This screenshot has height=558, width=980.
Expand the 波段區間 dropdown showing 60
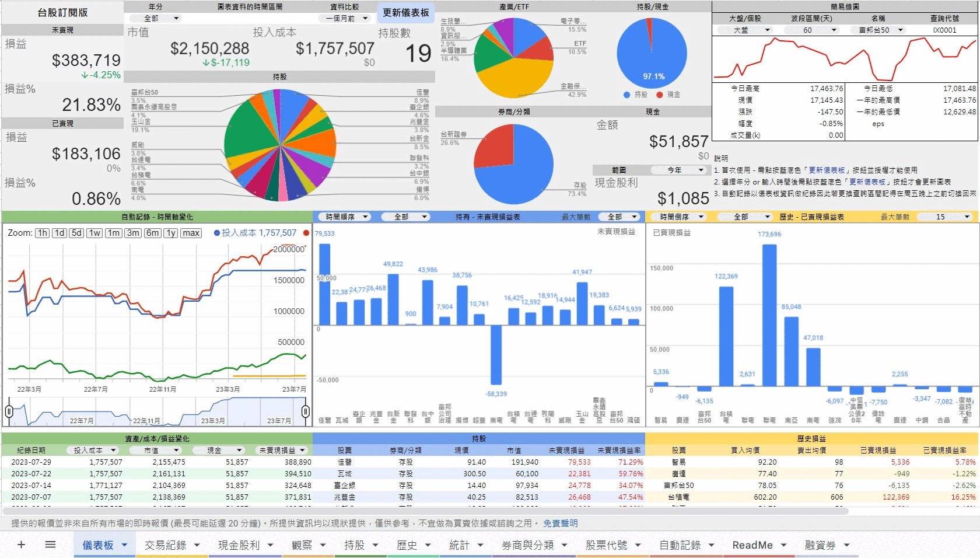(x=834, y=30)
